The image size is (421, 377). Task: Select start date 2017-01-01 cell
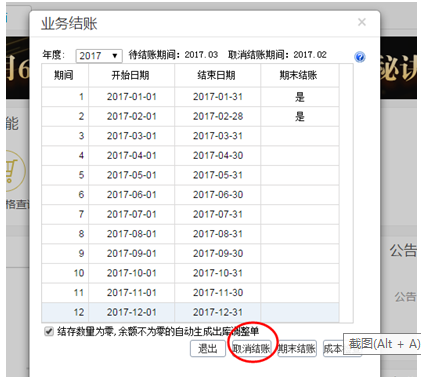tap(131, 97)
